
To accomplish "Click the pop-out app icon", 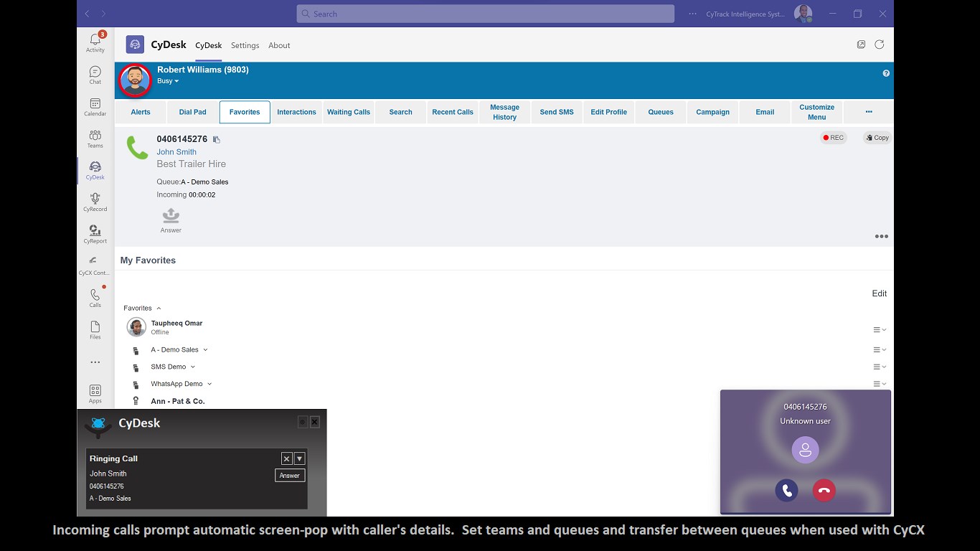I will tap(861, 44).
